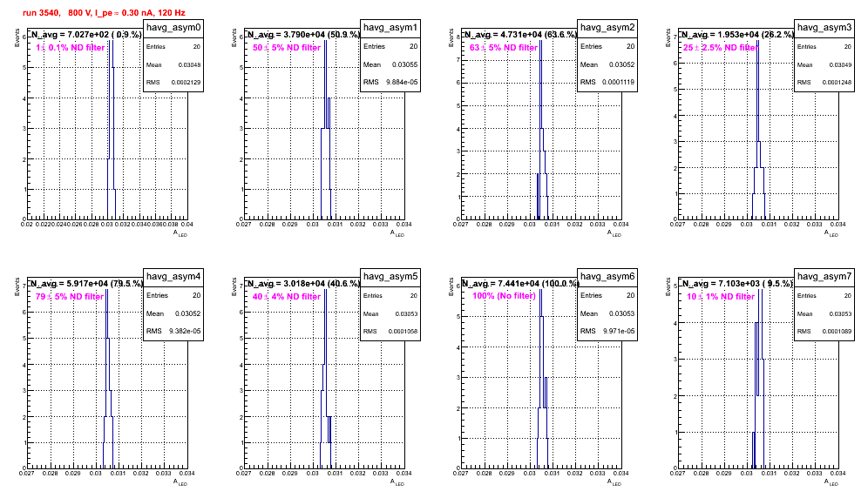Click Mean 0.03048 in havg_asym0 stats
This screenshot has height=498, width=868.
click(x=173, y=64)
